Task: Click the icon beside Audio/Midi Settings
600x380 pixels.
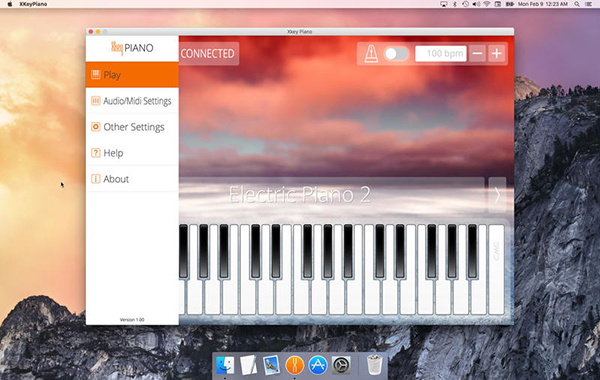Action: [x=96, y=101]
